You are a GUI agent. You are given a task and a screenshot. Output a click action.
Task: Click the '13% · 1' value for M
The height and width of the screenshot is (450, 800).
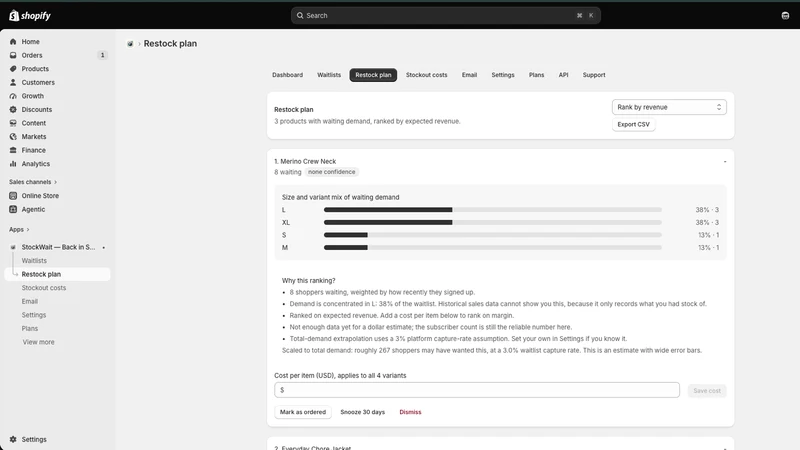[x=708, y=247]
